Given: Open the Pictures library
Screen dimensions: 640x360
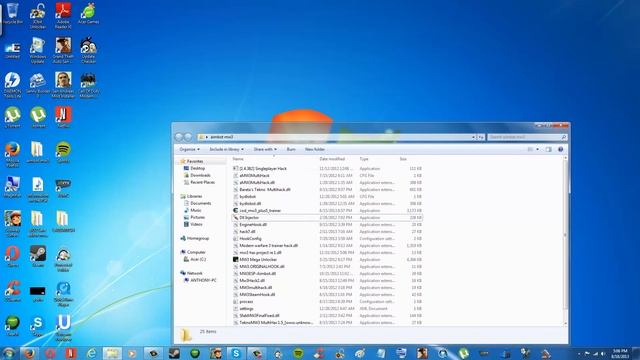Looking at the screenshot, I should (x=197, y=217).
